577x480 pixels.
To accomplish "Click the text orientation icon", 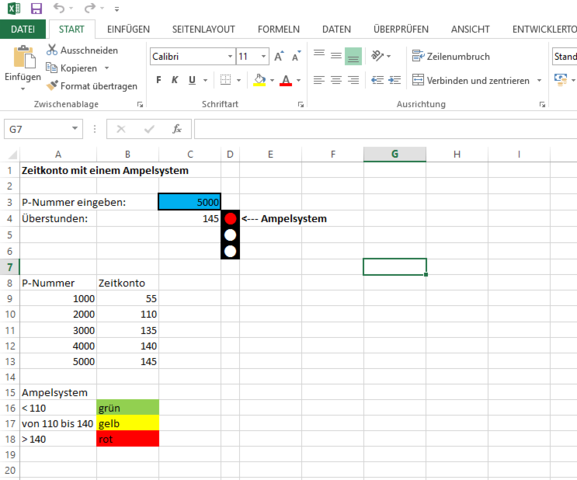I will (378, 56).
